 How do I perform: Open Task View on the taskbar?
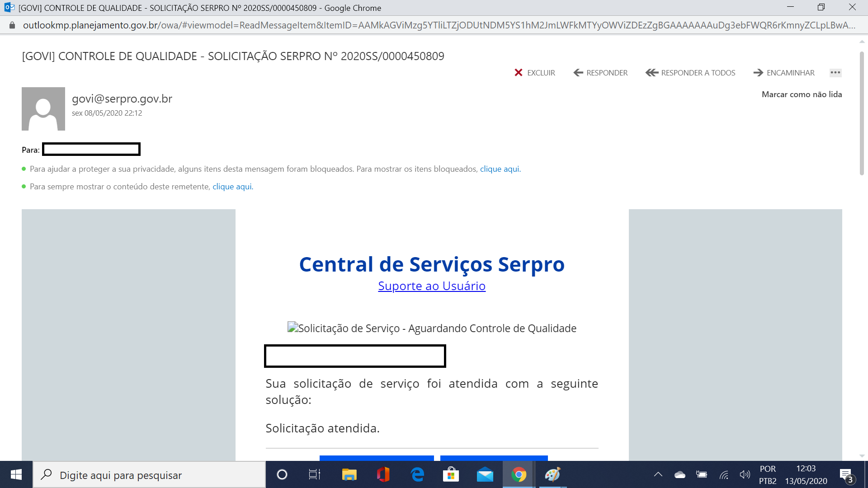click(x=315, y=474)
